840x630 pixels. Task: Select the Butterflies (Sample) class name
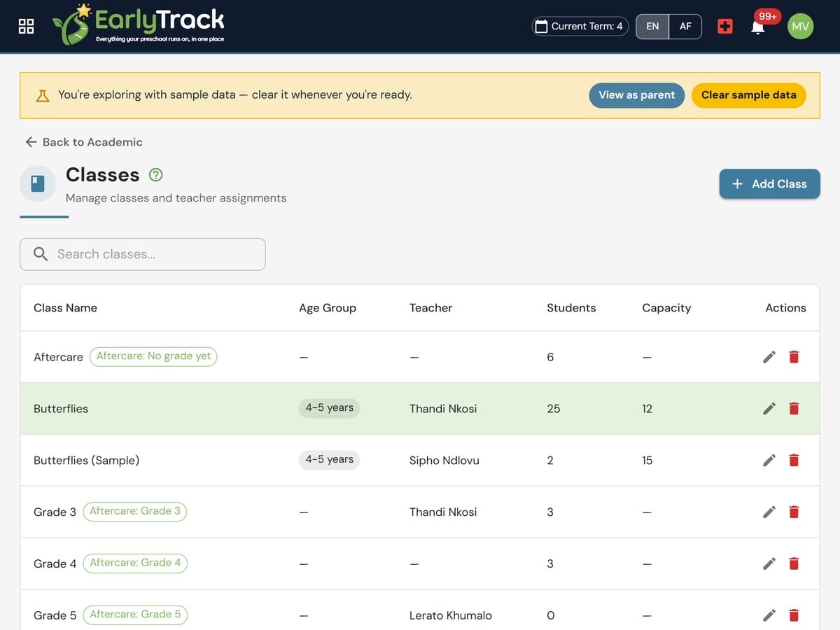86,461
